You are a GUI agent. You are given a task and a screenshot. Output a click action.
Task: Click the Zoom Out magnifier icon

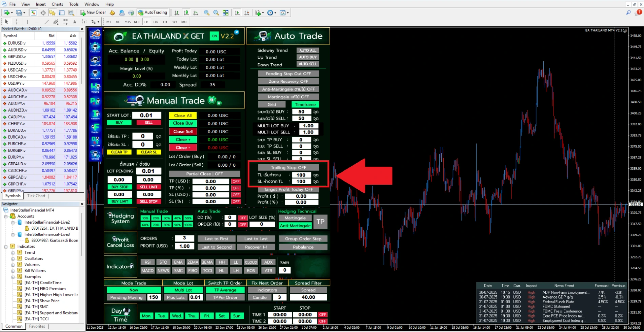[216, 13]
